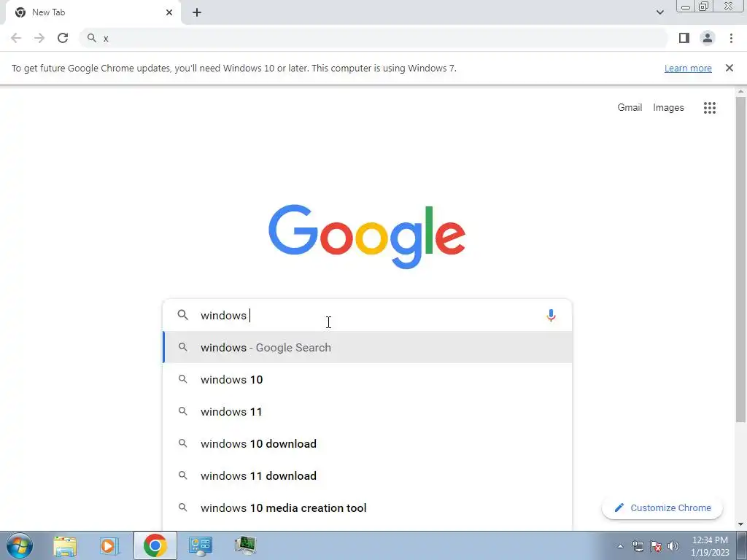The image size is (747, 560).
Task: Open the Chrome profile avatar menu
Action: (x=708, y=38)
